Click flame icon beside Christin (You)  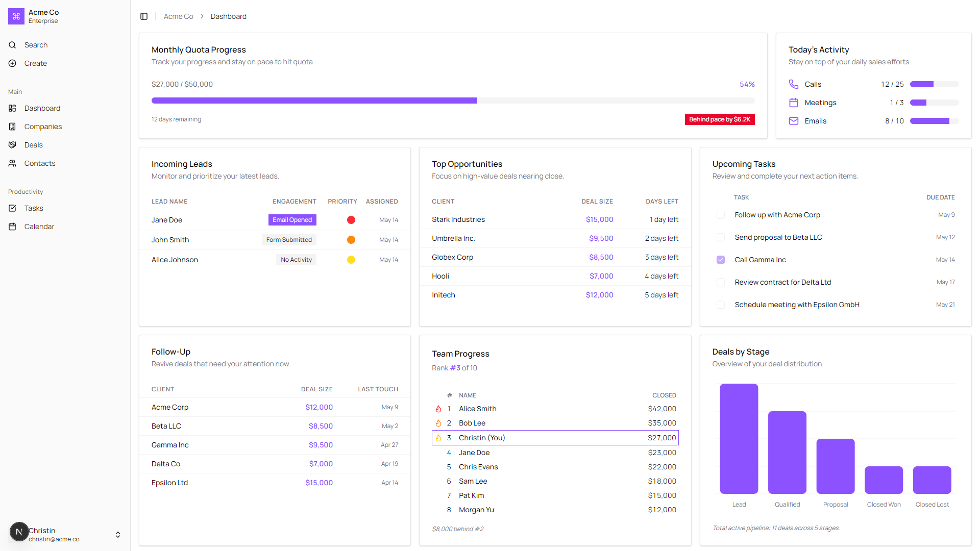pos(438,438)
